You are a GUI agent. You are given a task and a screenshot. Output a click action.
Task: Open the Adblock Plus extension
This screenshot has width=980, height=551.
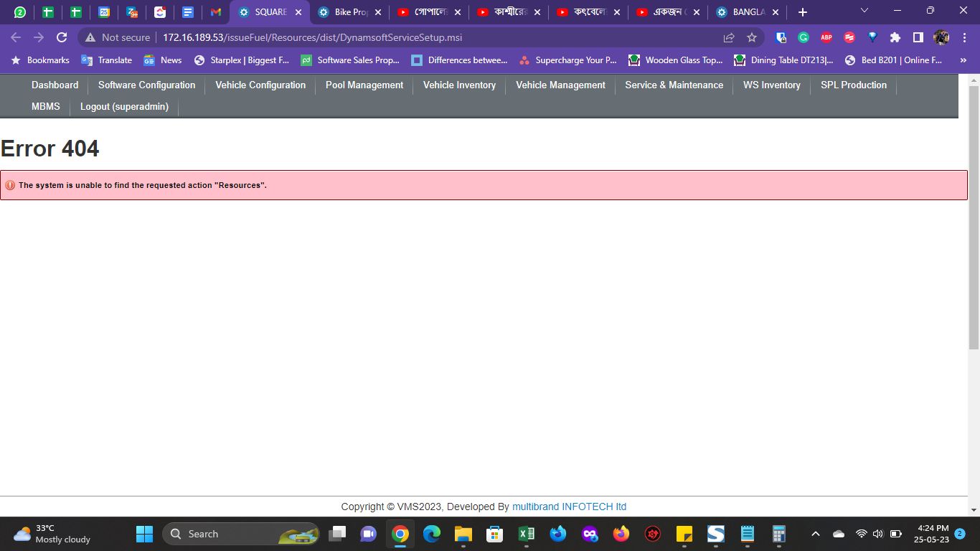click(826, 37)
